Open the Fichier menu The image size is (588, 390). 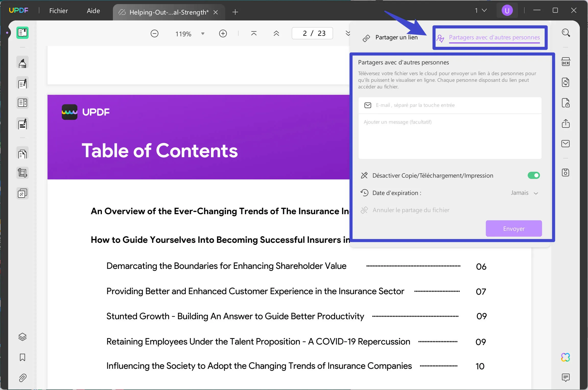59,10
